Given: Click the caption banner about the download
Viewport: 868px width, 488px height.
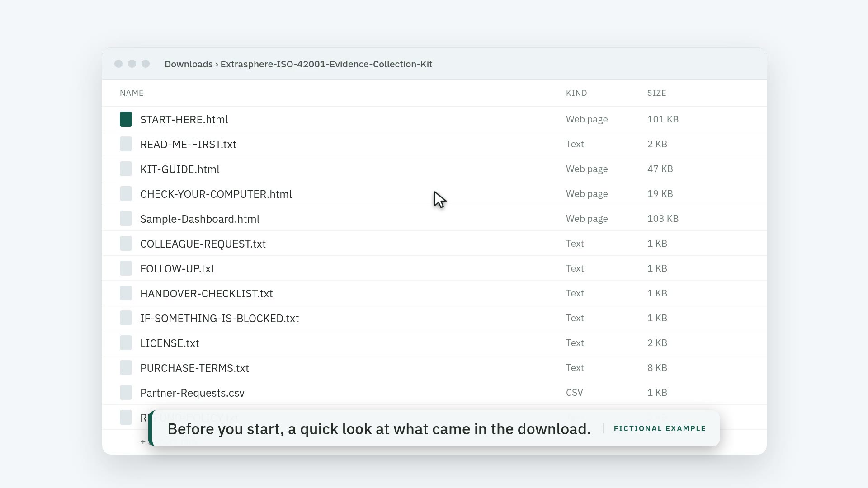Looking at the screenshot, I should point(434,428).
